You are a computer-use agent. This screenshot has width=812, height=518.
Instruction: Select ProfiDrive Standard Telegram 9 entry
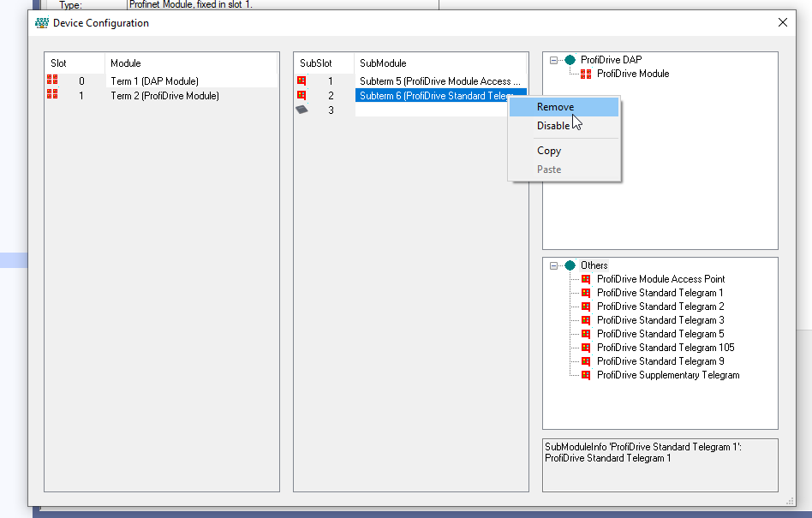(x=660, y=361)
